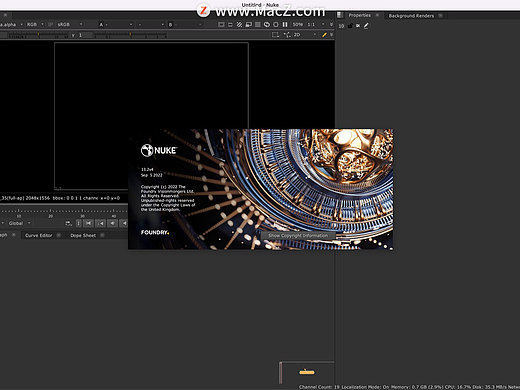This screenshot has width=520, height=390.
Task: Click the version text 13.2v4 on splash
Action: (x=147, y=169)
